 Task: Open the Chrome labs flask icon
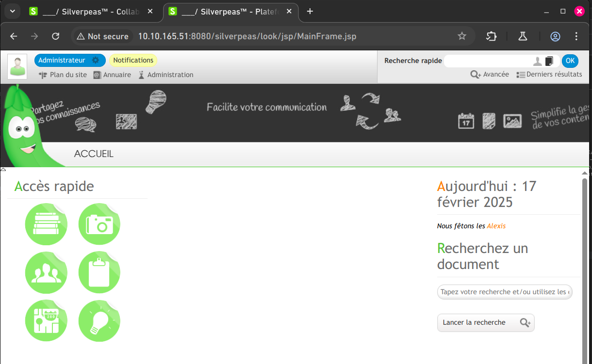(x=523, y=36)
